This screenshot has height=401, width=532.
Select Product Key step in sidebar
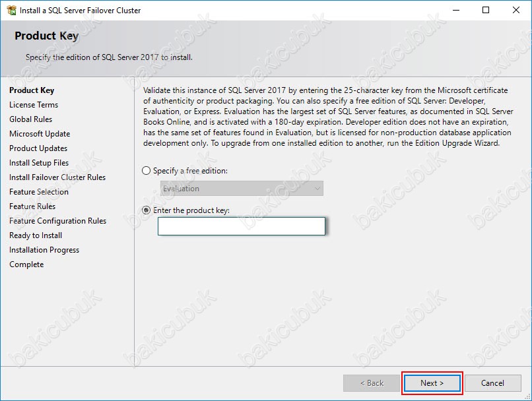click(32, 90)
